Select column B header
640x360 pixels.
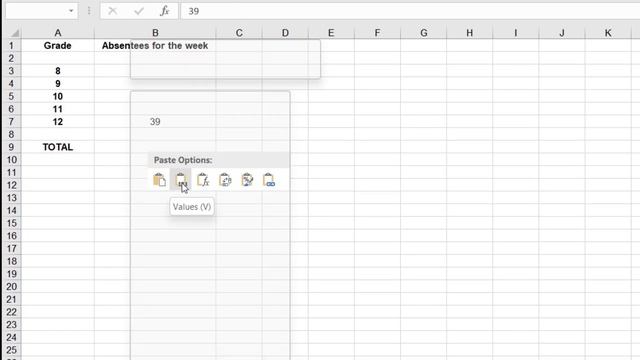155,33
